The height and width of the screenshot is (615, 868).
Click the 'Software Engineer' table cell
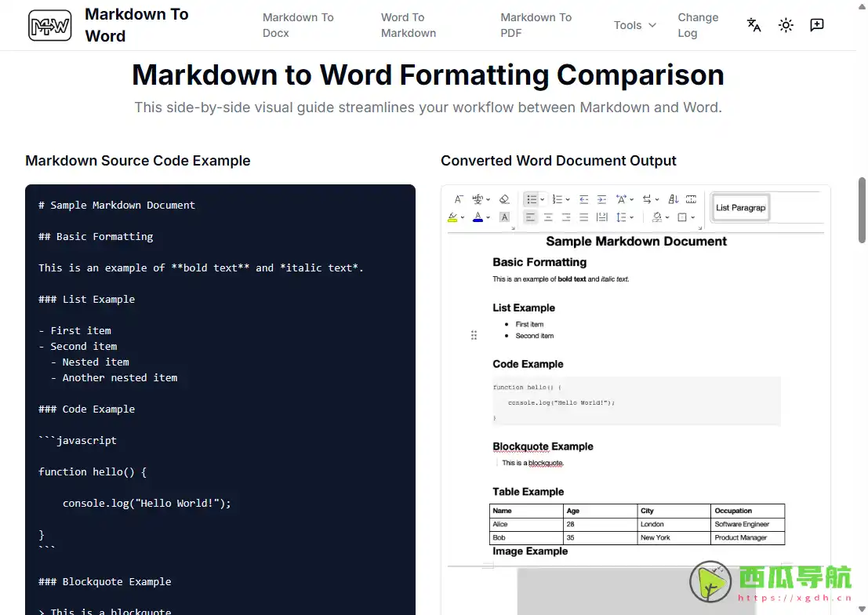[747, 524]
